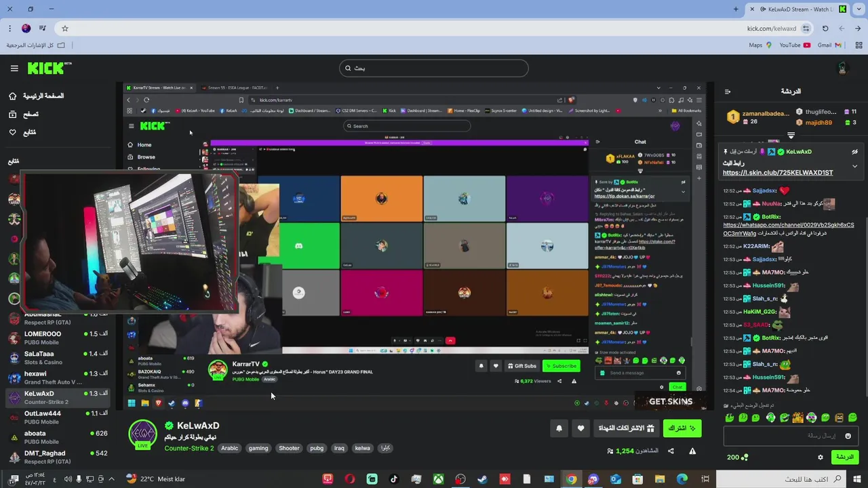Open a new browser tab with the plus button
This screenshot has width=868, height=488.
tap(736, 9)
